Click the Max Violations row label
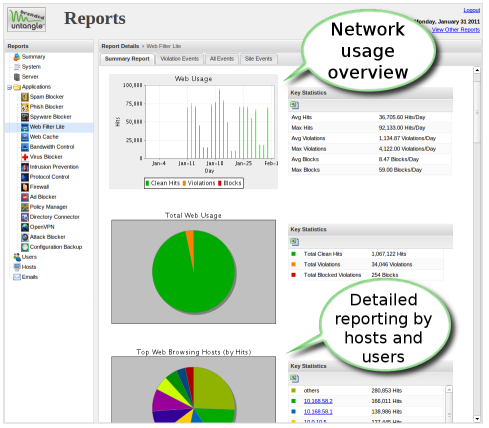This screenshot has height=428, width=489. 309,149
